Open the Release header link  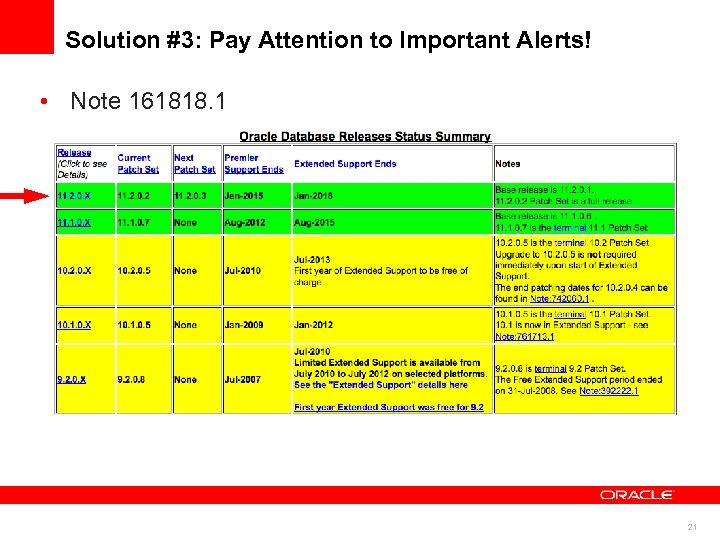pyautogui.click(x=74, y=152)
